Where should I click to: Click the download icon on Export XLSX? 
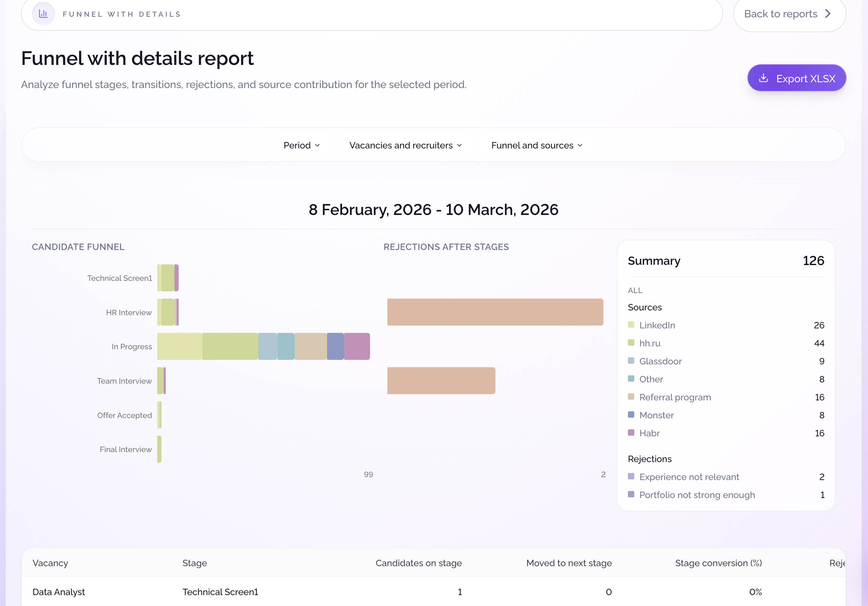(763, 78)
